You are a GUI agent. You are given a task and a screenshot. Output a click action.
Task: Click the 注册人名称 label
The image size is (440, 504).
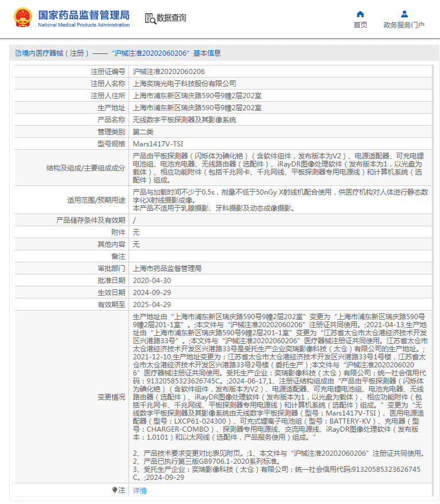pyautogui.click(x=108, y=84)
